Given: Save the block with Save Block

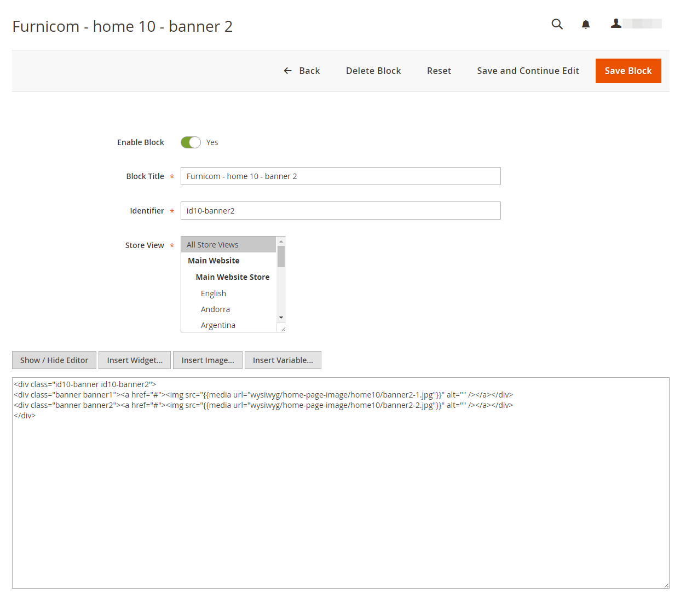Looking at the screenshot, I should coord(628,71).
